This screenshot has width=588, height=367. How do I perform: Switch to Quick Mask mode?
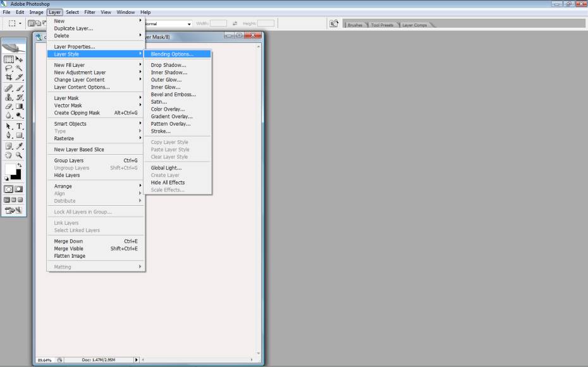[x=19, y=189]
